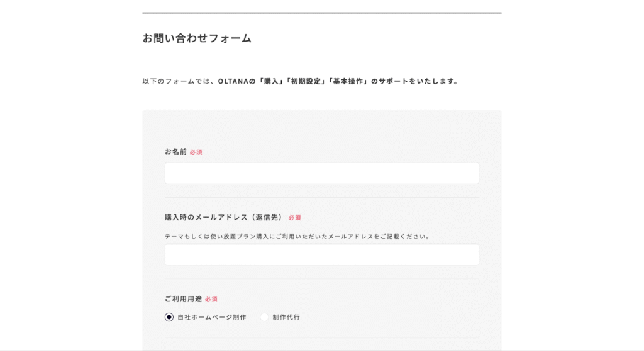Select the 制作代行 radio button

click(264, 317)
